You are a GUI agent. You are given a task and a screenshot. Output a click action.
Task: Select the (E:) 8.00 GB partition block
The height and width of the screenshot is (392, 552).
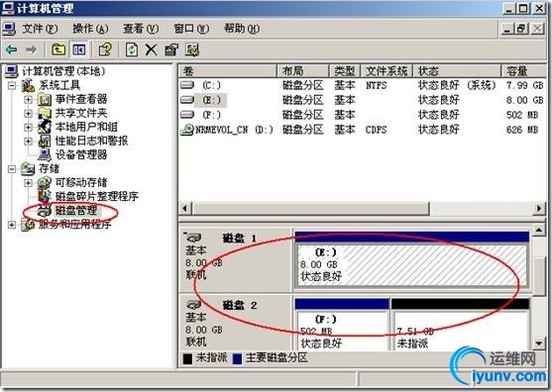(x=411, y=259)
